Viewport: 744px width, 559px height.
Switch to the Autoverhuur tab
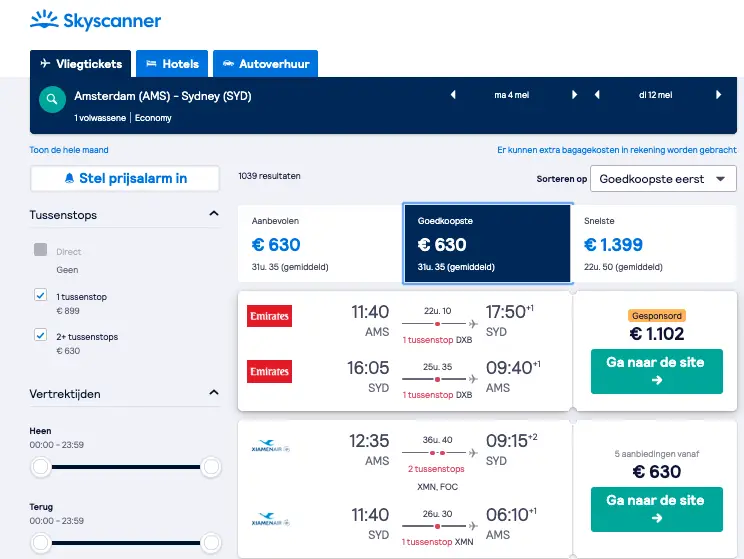tap(265, 64)
